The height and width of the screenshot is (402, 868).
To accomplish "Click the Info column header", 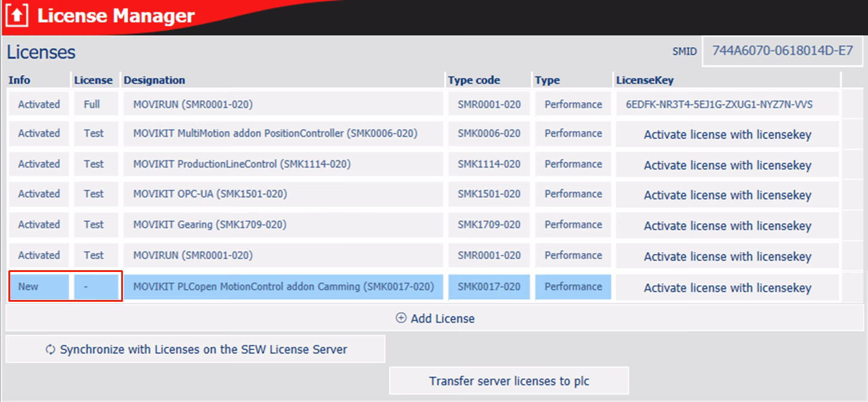I will tap(20, 81).
